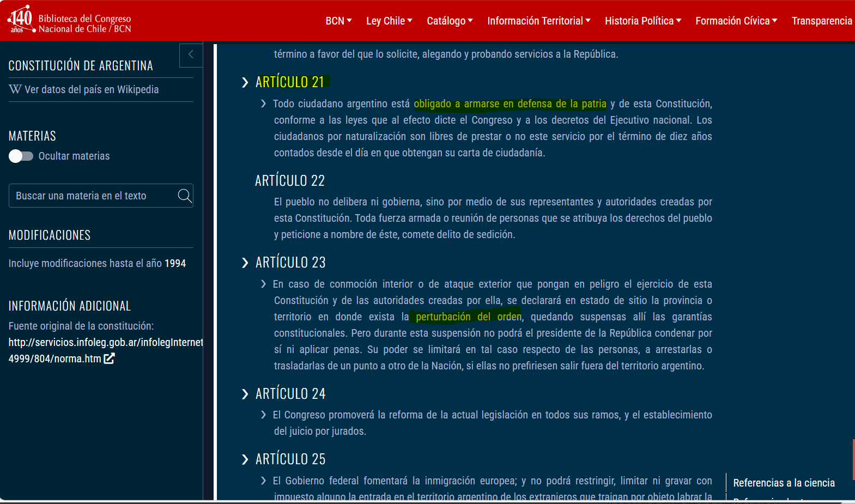Expand the chevron beside ARTÍCULO 25

(x=245, y=459)
